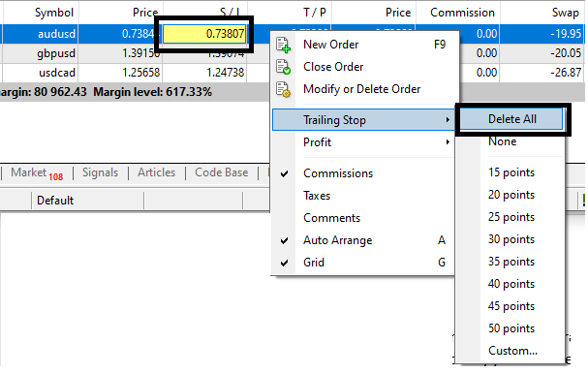This screenshot has height=374, width=588.
Task: Select the gbpusd order row symbol
Action: [56, 53]
